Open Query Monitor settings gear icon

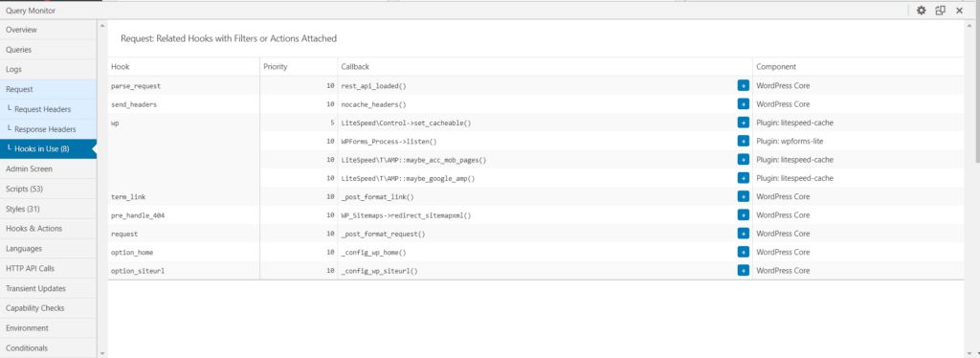pyautogui.click(x=921, y=10)
